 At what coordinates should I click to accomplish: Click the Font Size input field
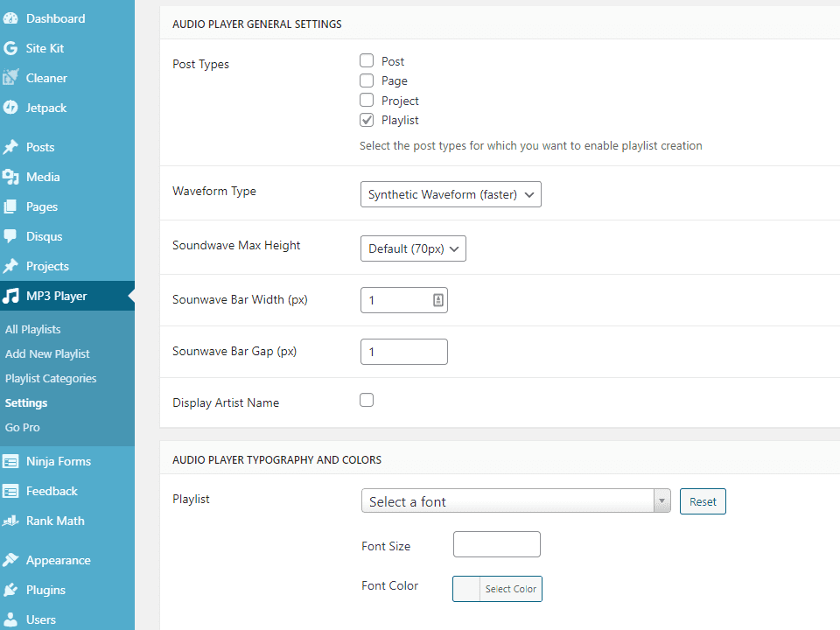click(496, 544)
